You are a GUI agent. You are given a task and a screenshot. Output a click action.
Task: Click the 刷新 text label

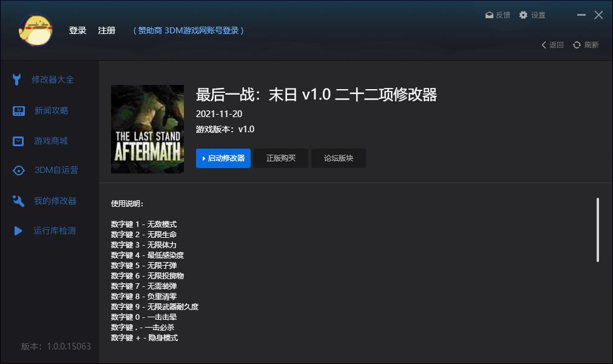click(592, 45)
